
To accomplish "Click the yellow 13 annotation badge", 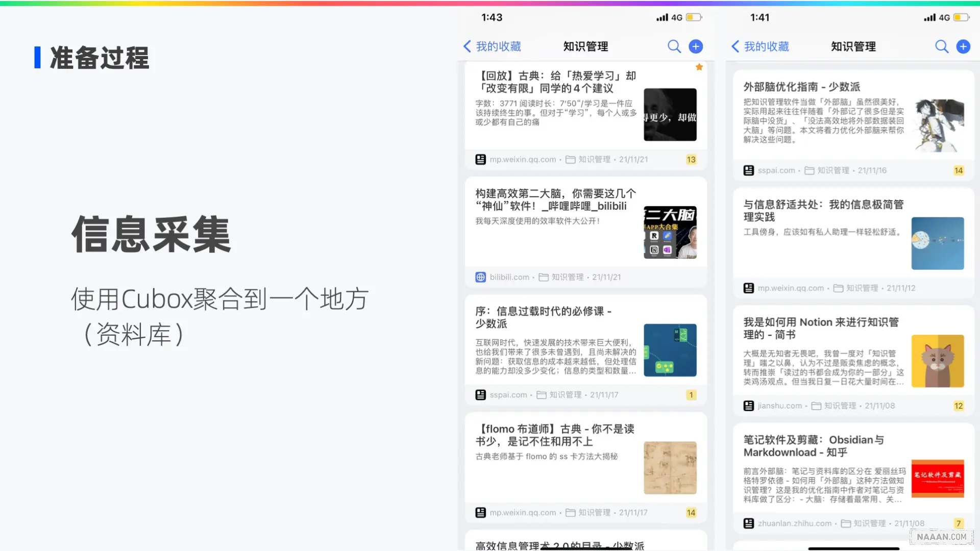I will [691, 160].
